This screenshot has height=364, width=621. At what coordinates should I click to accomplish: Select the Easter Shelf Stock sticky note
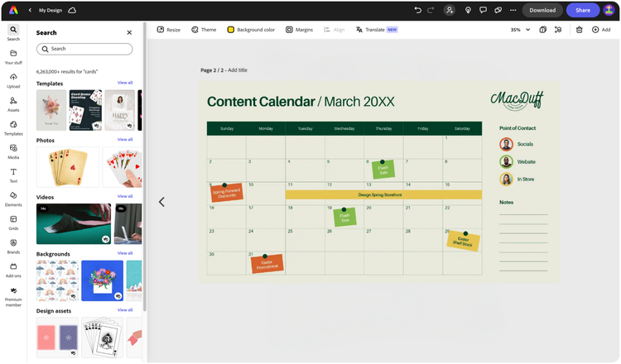tap(463, 242)
